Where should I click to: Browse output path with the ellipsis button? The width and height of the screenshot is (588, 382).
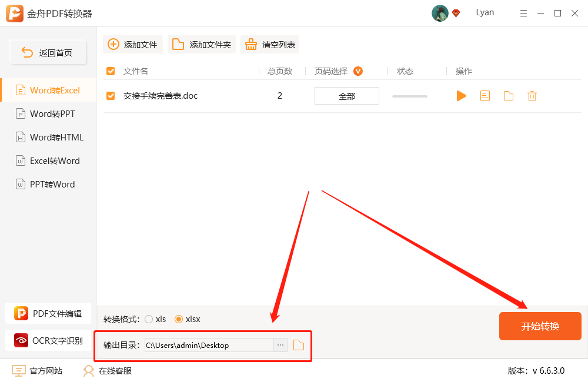point(280,345)
